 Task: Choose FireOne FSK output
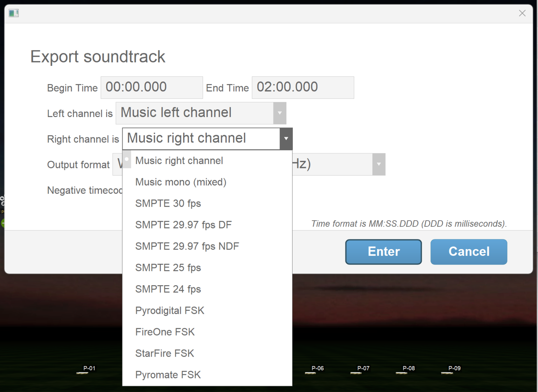point(165,332)
